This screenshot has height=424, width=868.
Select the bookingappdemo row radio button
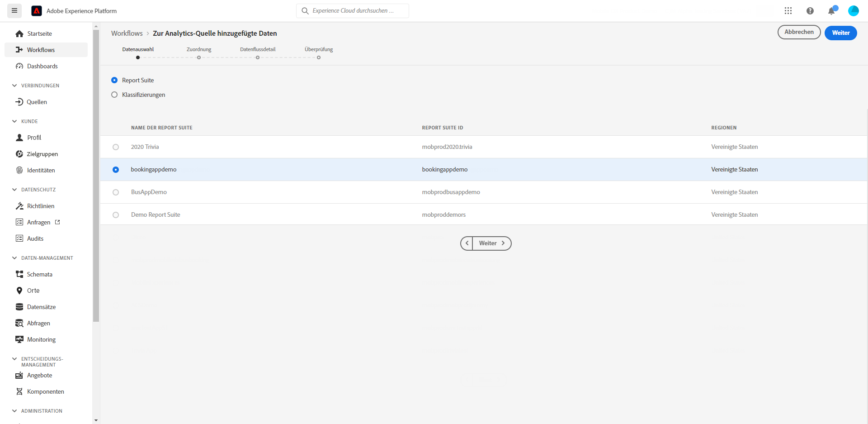pyautogui.click(x=116, y=170)
